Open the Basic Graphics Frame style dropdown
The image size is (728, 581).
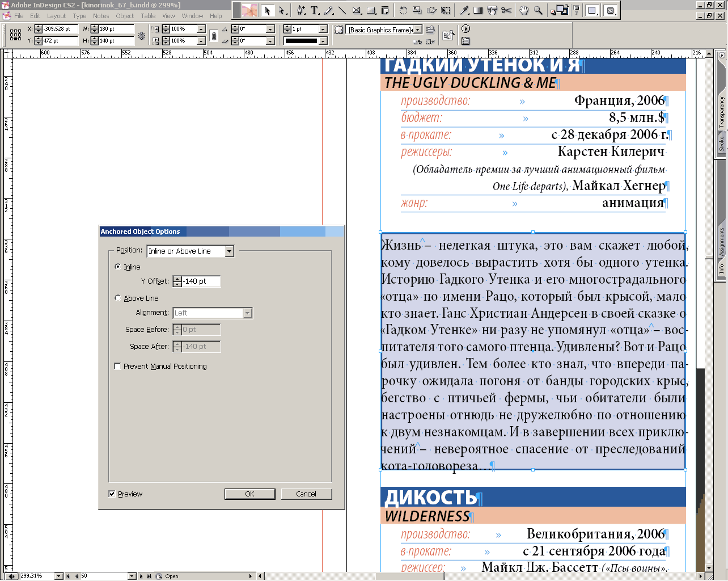418,30
